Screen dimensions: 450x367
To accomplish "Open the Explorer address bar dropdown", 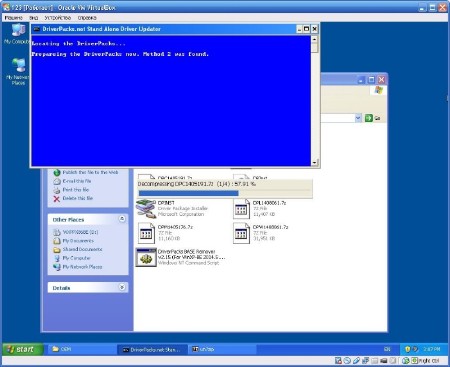I will (x=358, y=118).
